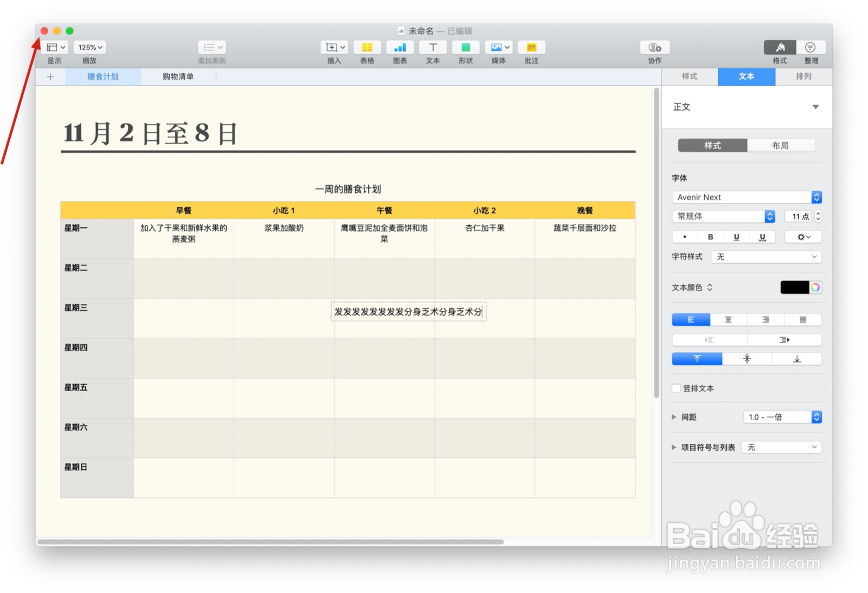Image resolution: width=868 pixels, height=593 pixels.
Task: Select the 排列 panel tab
Action: [x=803, y=76]
